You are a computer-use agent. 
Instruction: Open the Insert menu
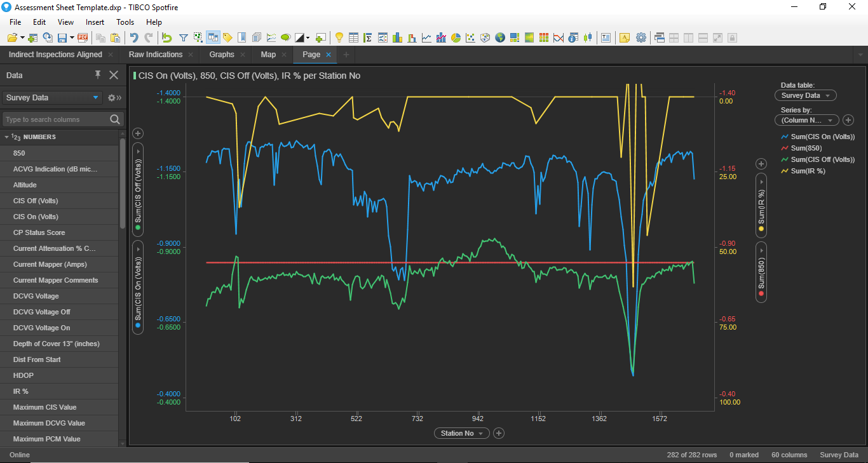click(95, 22)
